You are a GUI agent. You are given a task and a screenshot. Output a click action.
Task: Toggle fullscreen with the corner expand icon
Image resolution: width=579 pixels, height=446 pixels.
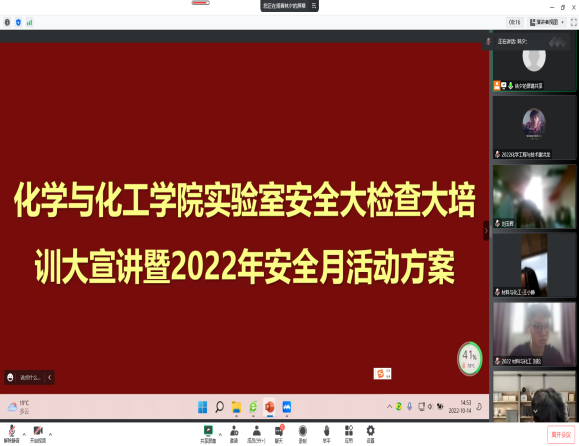(574, 23)
